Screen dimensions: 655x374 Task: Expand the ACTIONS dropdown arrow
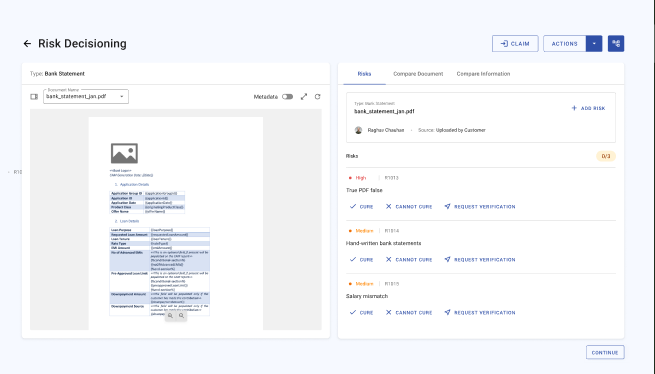594,43
